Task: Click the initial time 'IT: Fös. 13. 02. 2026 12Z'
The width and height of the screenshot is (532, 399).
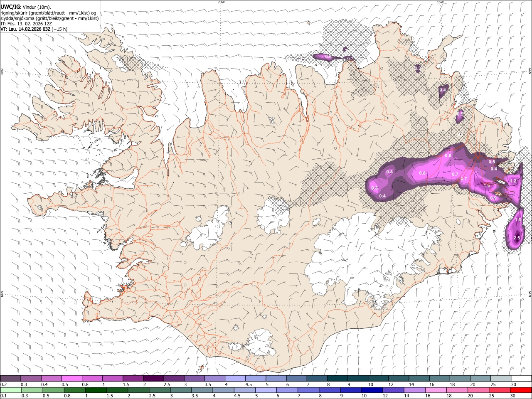Action: pyautogui.click(x=26, y=24)
